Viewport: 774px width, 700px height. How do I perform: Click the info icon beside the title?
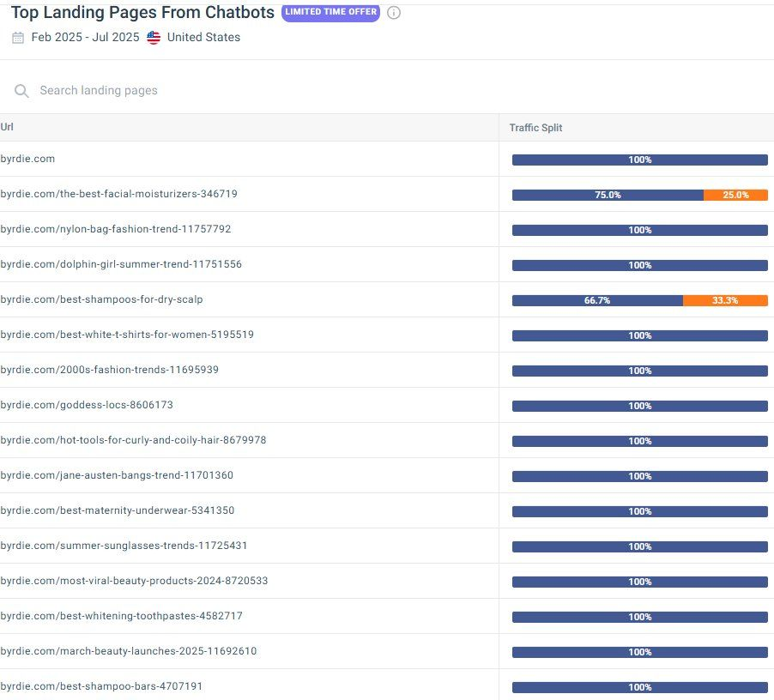(394, 13)
